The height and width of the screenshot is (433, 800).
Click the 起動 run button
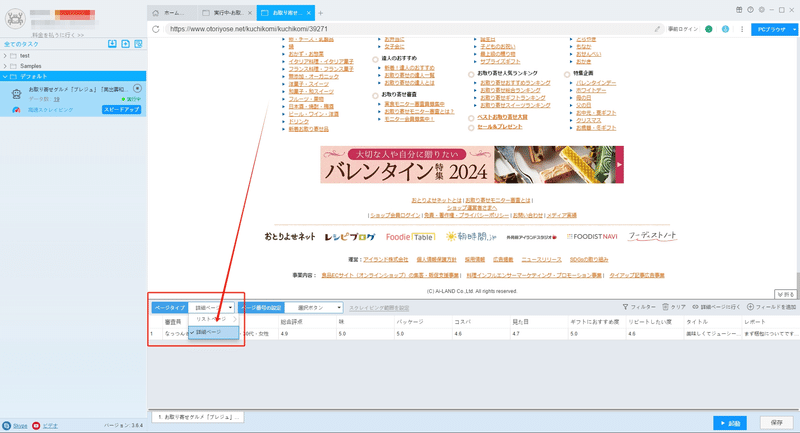730,423
